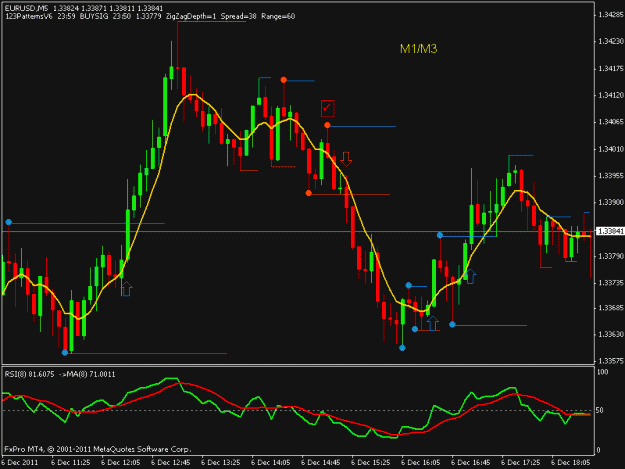Click price axis label 1.33735
Screen dimensions: 625x469
tap(611, 283)
